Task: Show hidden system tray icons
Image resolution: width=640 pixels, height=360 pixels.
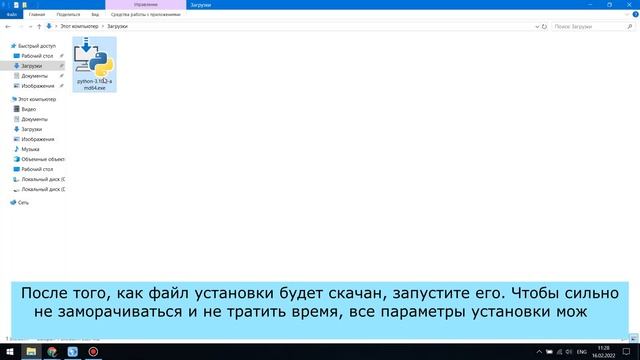Action: pos(539,352)
